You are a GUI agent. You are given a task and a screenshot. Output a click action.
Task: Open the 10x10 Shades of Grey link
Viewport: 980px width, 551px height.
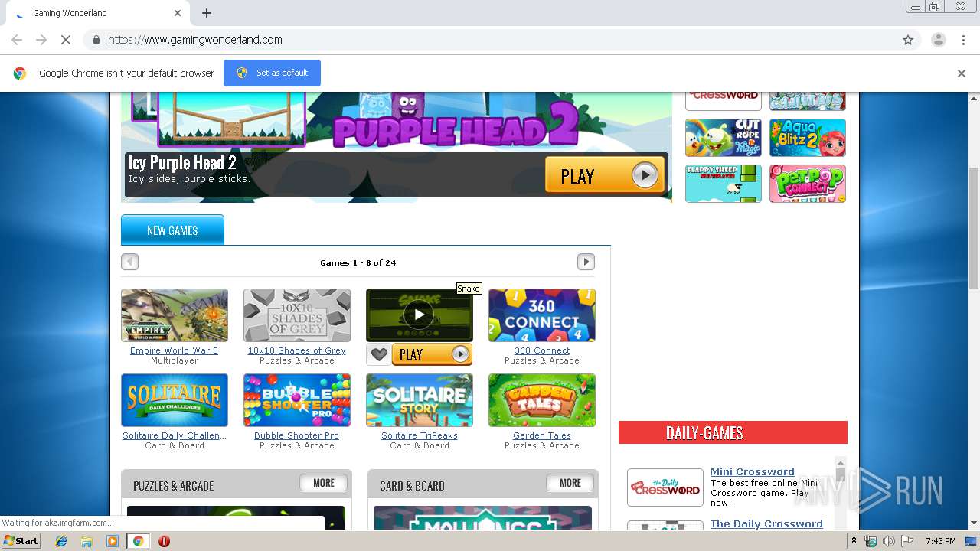tap(297, 350)
